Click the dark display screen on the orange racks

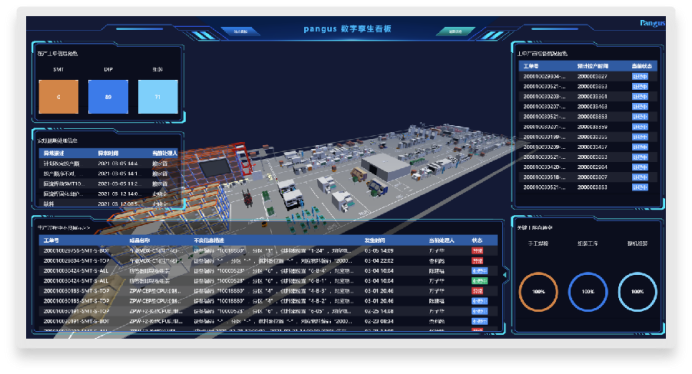[x=215, y=168]
